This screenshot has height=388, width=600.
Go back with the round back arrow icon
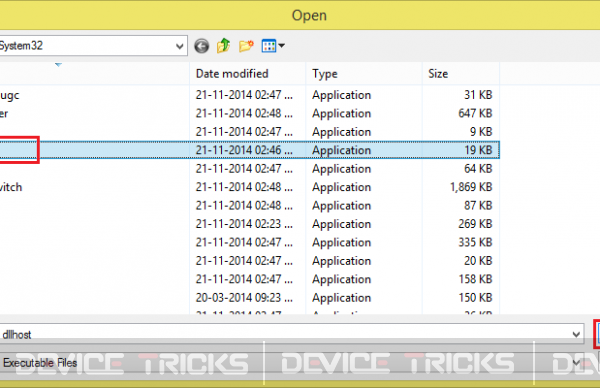[x=202, y=46]
